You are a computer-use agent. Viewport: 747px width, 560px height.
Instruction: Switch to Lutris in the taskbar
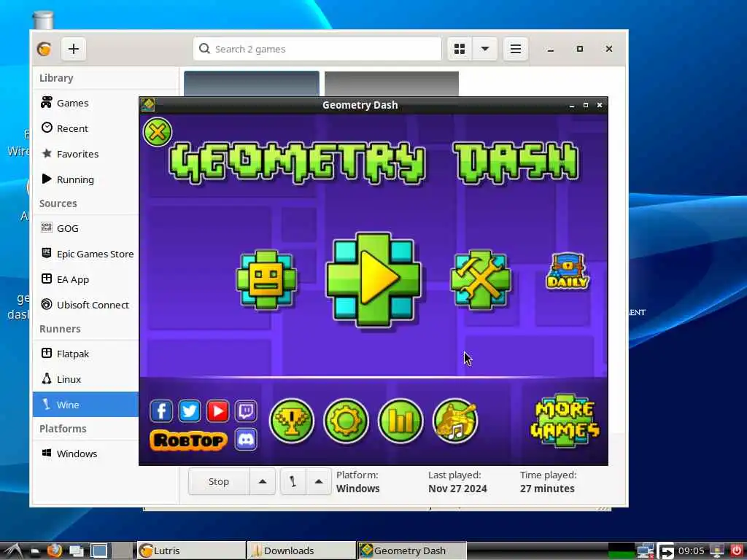point(191,551)
